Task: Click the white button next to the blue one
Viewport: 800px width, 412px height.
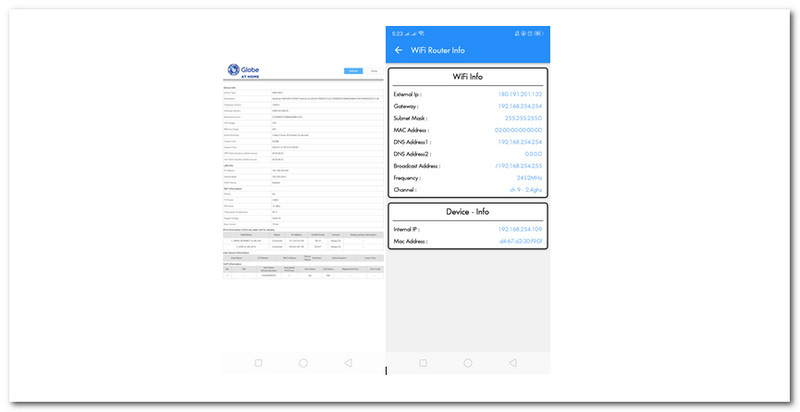Action: point(374,71)
